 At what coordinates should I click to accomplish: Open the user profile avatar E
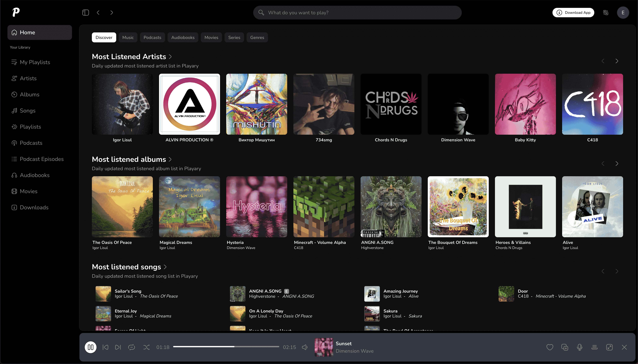click(623, 13)
